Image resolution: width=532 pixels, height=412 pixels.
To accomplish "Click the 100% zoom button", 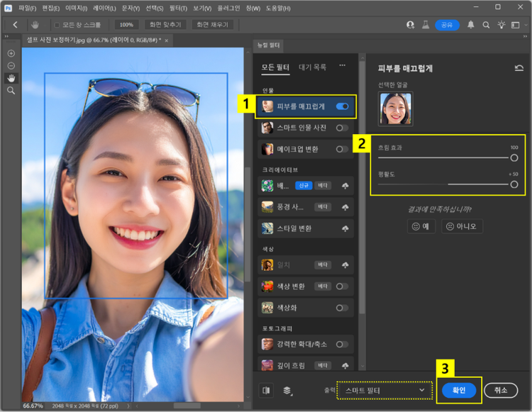I will [126, 24].
